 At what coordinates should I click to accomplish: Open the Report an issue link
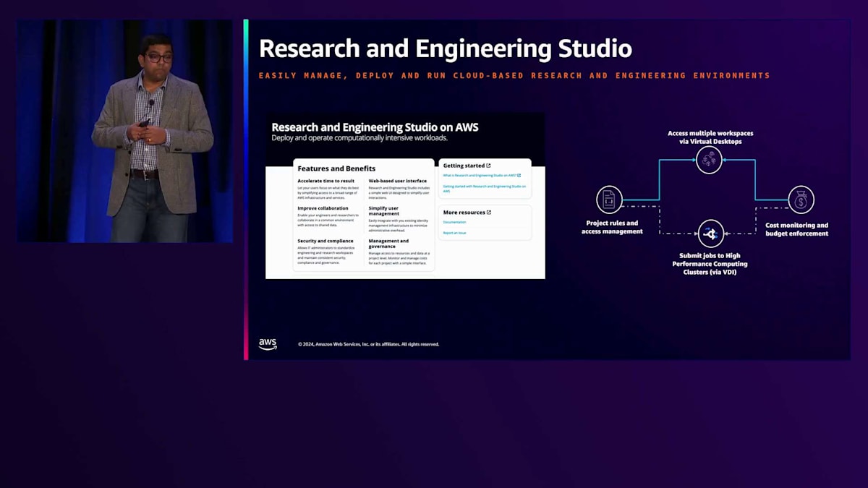click(x=455, y=233)
